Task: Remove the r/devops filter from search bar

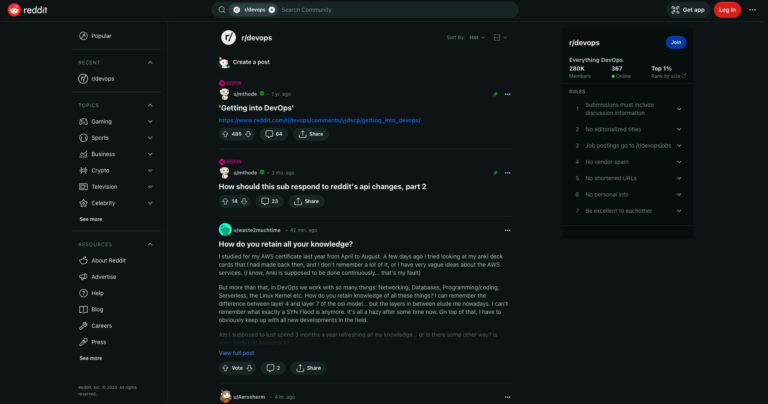Action: coord(272,10)
